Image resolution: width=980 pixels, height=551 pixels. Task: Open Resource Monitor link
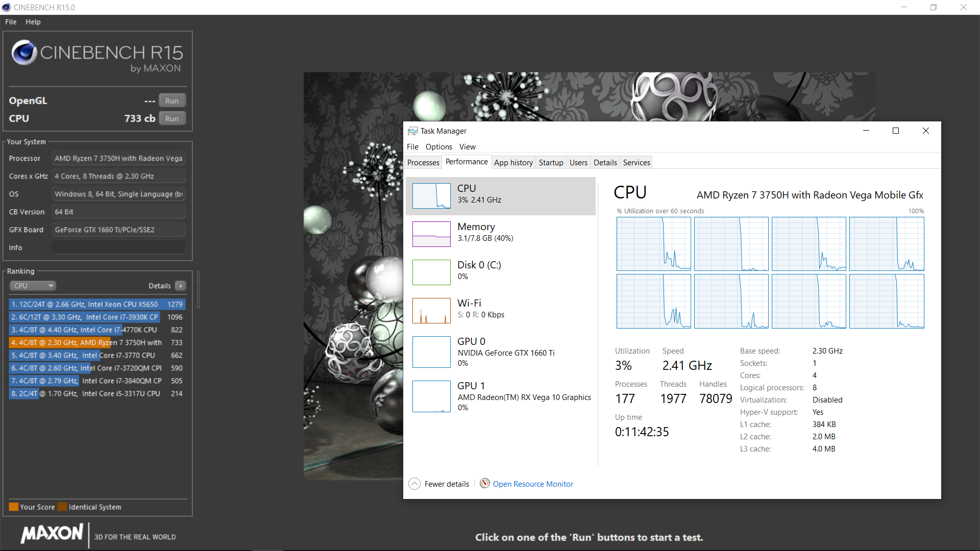[x=532, y=484]
